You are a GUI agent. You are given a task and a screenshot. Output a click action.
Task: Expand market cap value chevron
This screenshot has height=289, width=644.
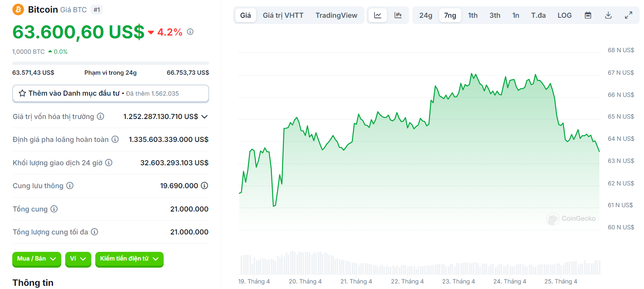coord(204,117)
